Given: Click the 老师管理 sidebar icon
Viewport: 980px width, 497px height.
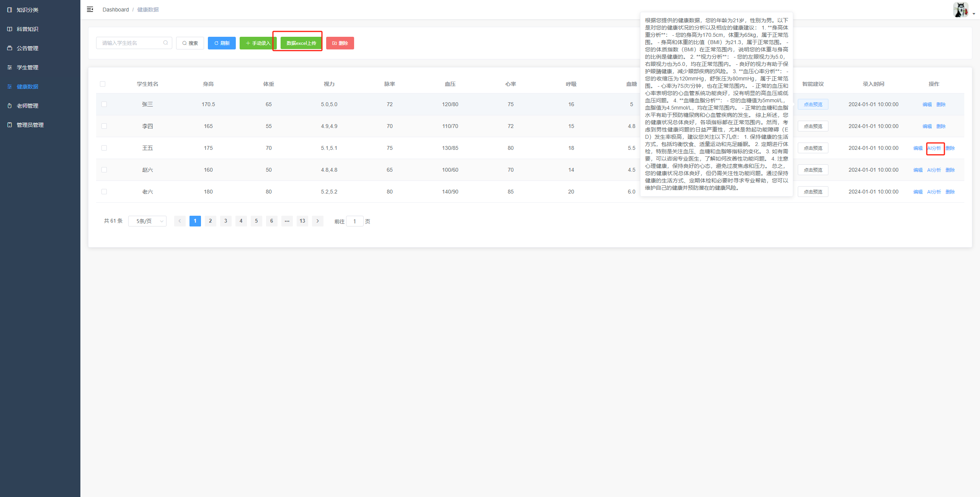Looking at the screenshot, I should coord(10,106).
